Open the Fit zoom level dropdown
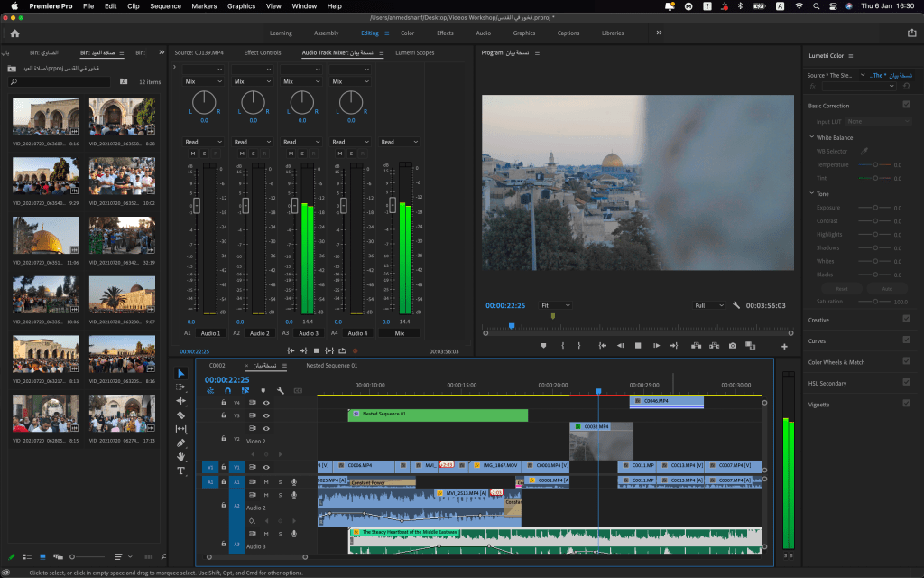Screen dimensions: 924x578 (556, 305)
